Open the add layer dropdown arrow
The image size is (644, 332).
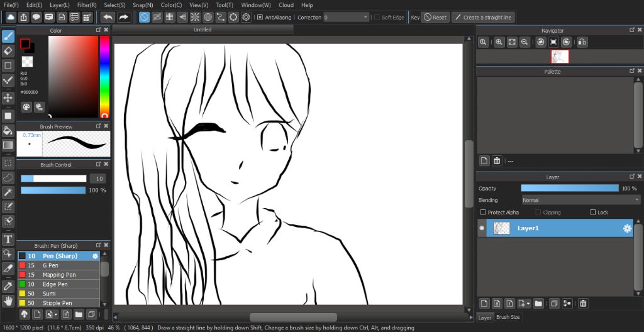tap(528, 304)
